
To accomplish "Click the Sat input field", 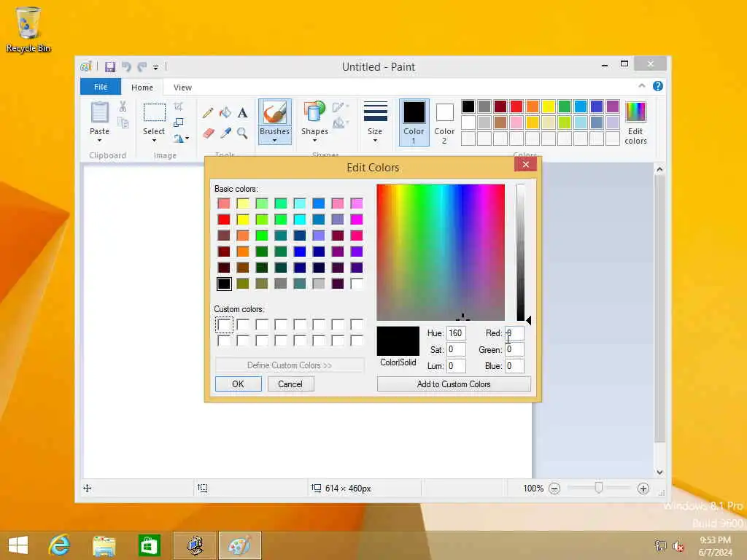I will pyautogui.click(x=456, y=349).
